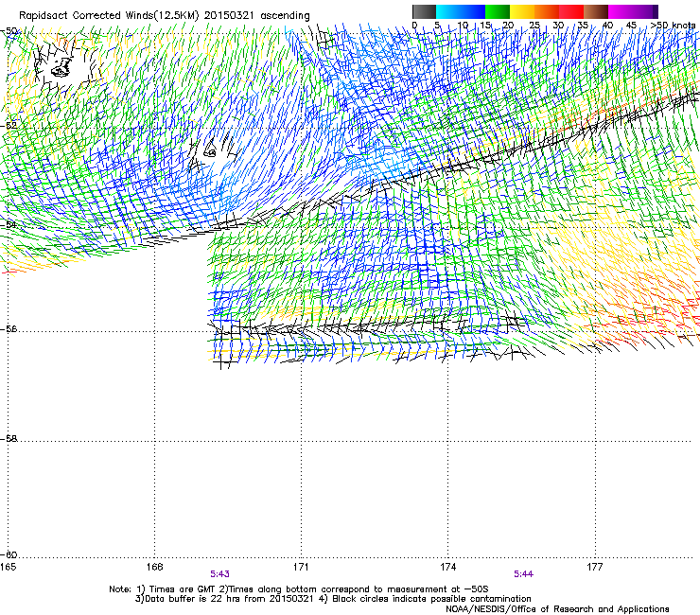Click the brown 35-40 knots legend segment
Viewport: 700px width, 615px height.
[596, 11]
